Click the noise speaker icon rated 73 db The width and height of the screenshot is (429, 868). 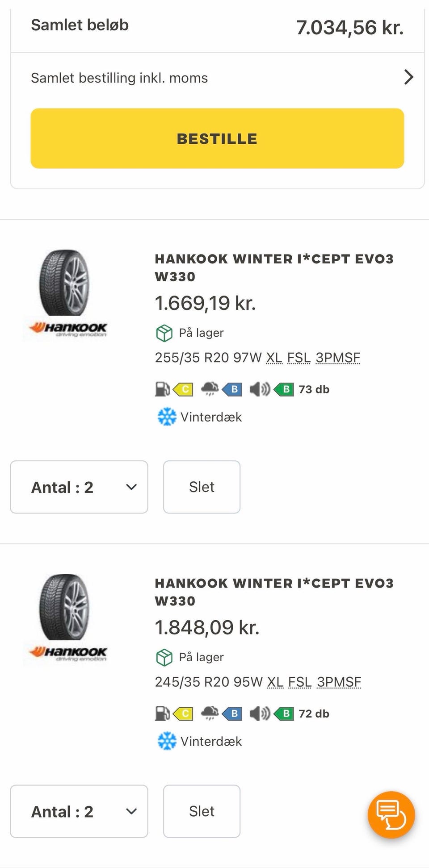pyautogui.click(x=259, y=389)
